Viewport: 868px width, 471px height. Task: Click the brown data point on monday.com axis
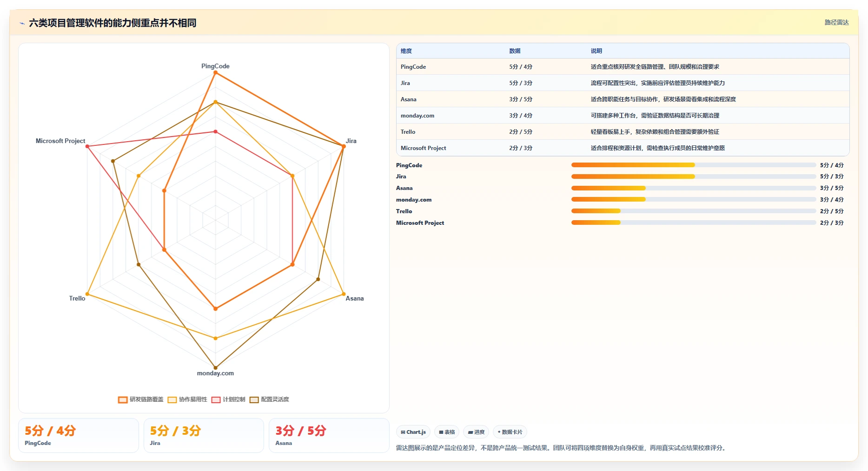[215, 367]
